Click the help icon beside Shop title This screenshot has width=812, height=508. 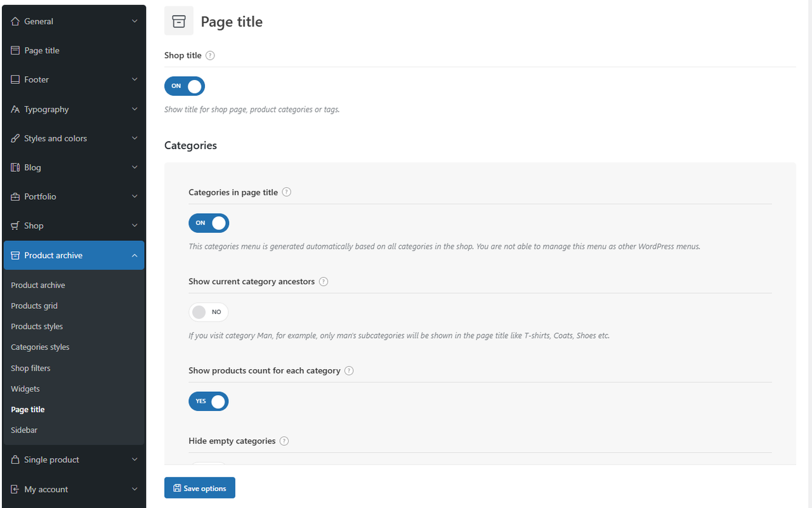click(x=211, y=56)
